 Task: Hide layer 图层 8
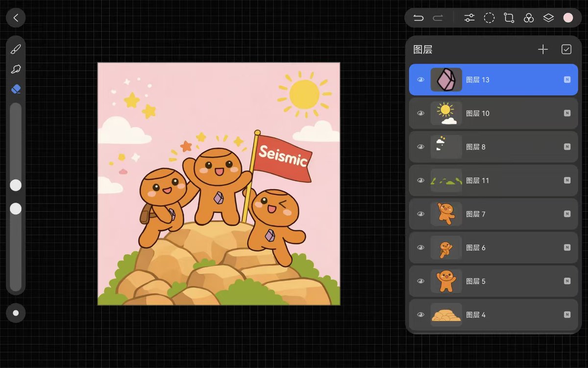(x=420, y=147)
